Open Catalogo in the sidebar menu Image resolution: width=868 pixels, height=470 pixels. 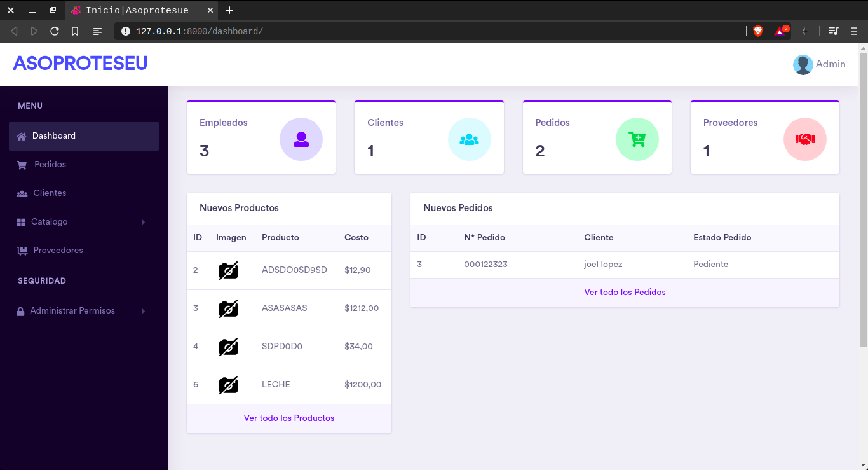click(x=84, y=222)
